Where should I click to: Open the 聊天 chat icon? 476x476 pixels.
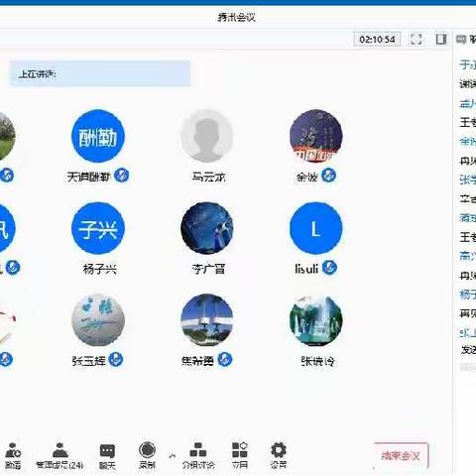107,455
